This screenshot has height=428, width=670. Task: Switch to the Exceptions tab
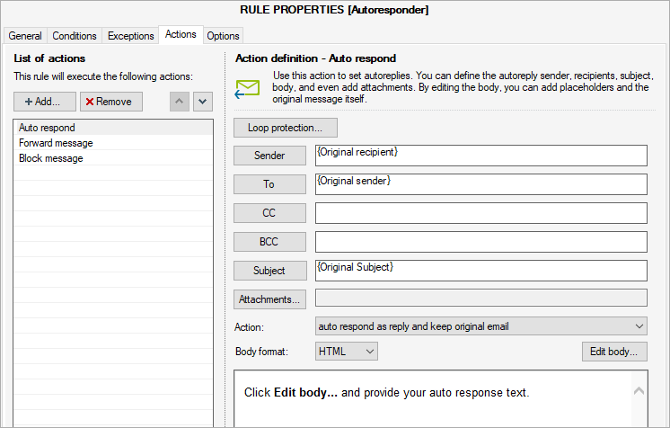click(131, 36)
